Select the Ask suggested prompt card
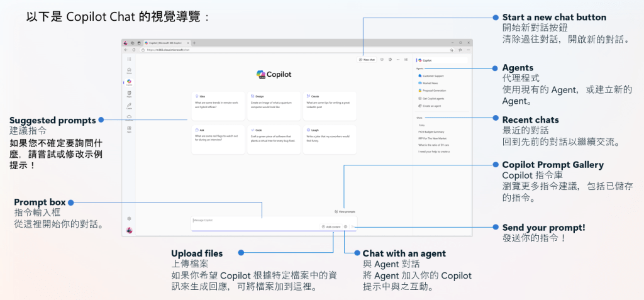The height and width of the screenshot is (300, 644). tap(218, 140)
